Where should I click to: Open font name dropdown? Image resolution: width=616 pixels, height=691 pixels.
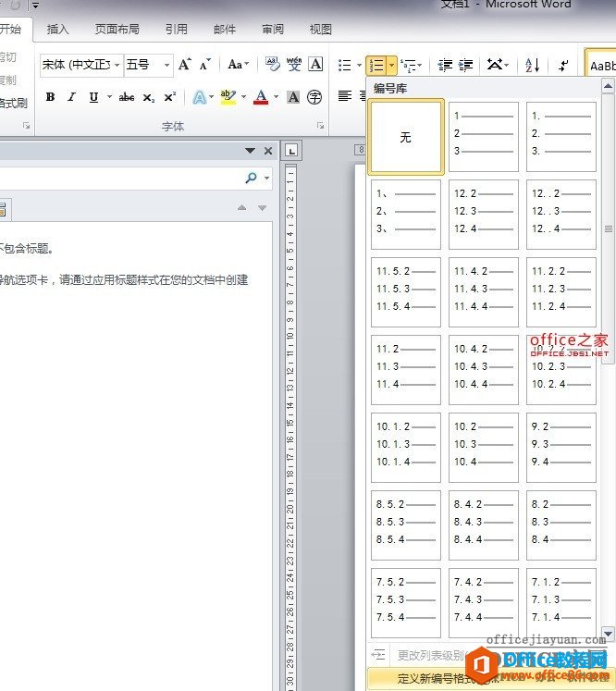click(x=117, y=66)
